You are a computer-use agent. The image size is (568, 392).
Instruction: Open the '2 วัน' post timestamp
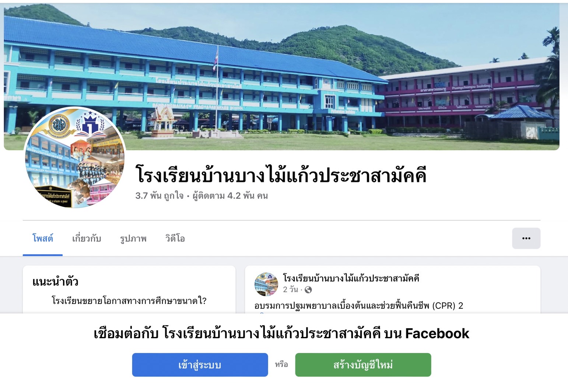coord(290,290)
